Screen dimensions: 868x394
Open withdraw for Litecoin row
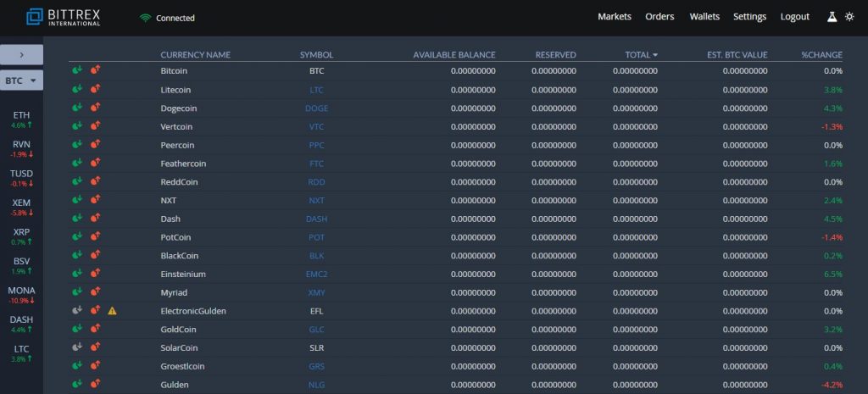pyautogui.click(x=95, y=88)
